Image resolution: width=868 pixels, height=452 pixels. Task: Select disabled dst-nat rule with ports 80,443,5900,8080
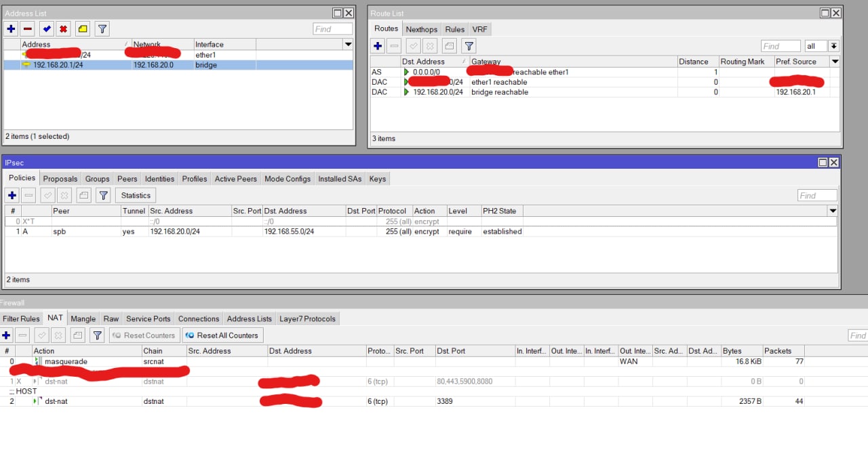(401, 382)
